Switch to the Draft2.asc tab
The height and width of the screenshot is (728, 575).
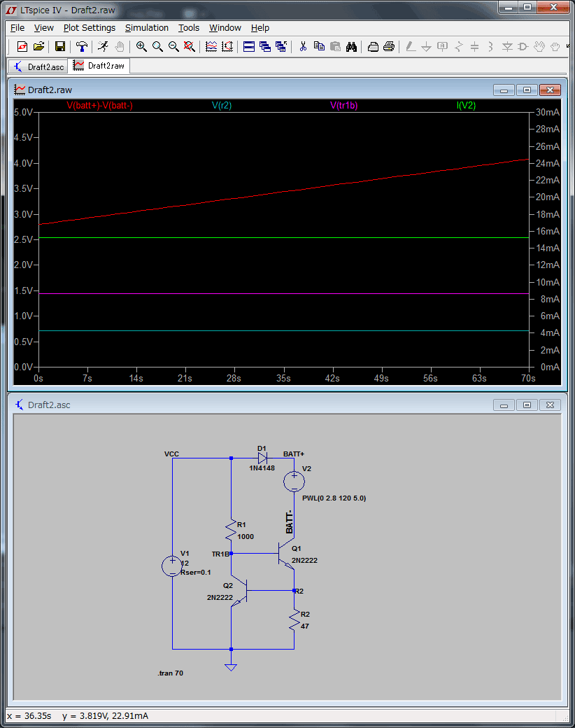(38, 67)
